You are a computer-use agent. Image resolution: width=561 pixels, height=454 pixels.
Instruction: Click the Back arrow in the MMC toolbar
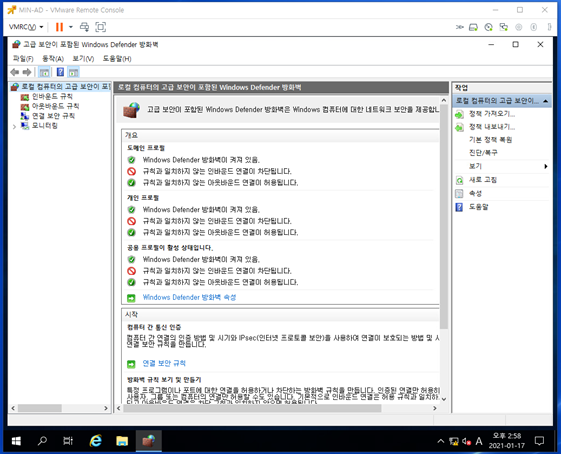tap(15, 72)
